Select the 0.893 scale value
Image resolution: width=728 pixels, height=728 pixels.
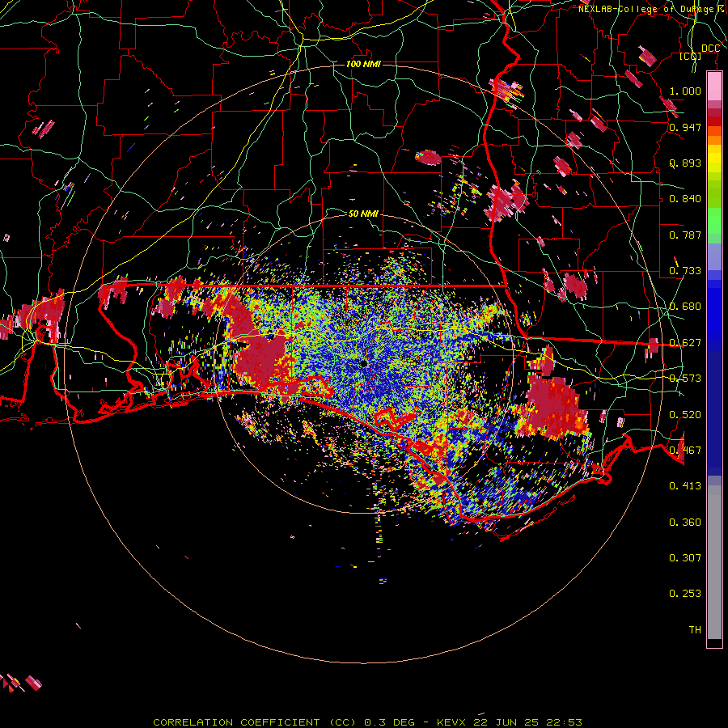click(685, 163)
